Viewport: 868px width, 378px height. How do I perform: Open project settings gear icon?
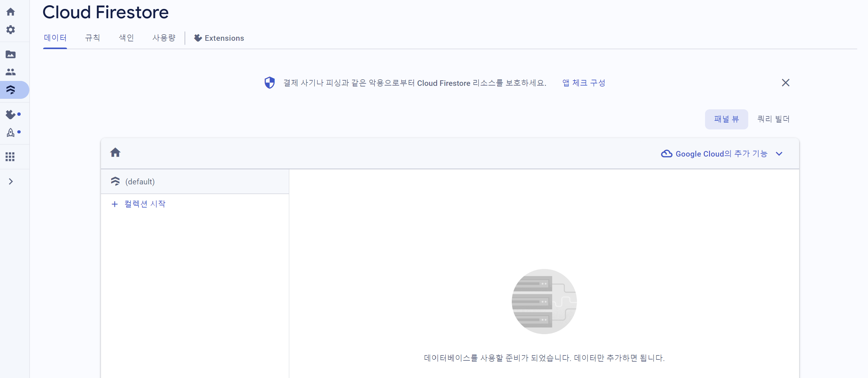pos(10,30)
